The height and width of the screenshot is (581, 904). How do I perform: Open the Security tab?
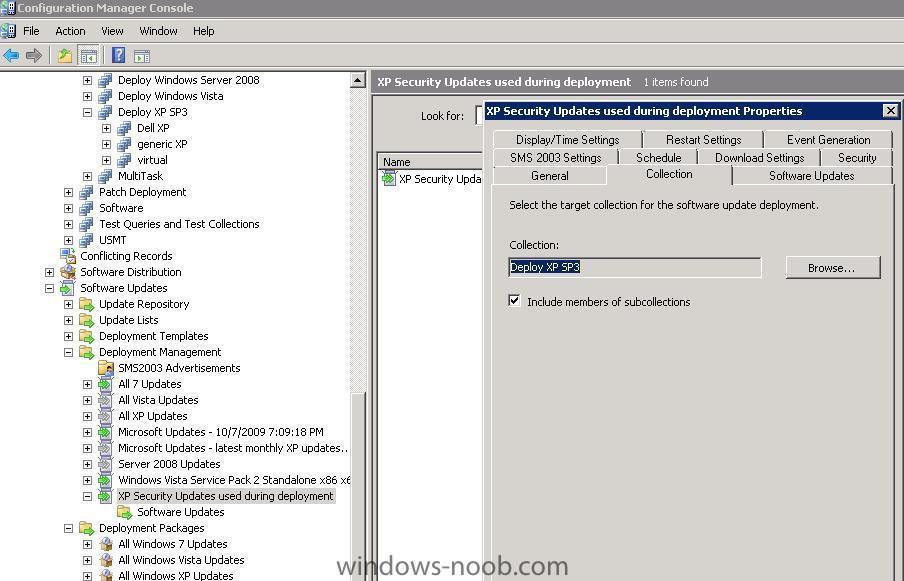857,157
